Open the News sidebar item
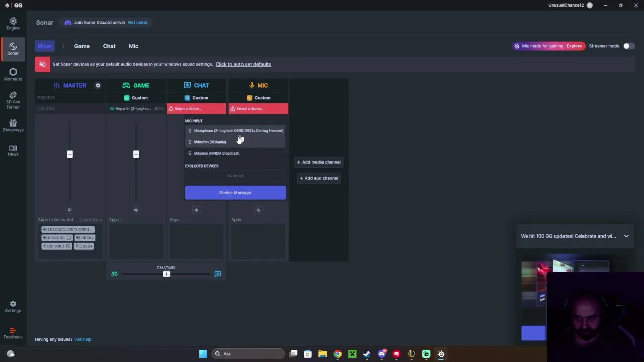This screenshot has width=644, height=362. pyautogui.click(x=13, y=150)
